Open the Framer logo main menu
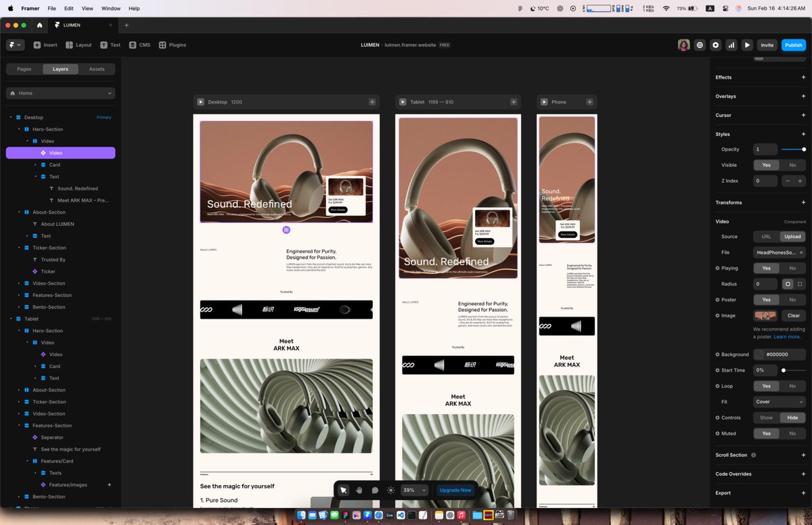 coord(15,45)
